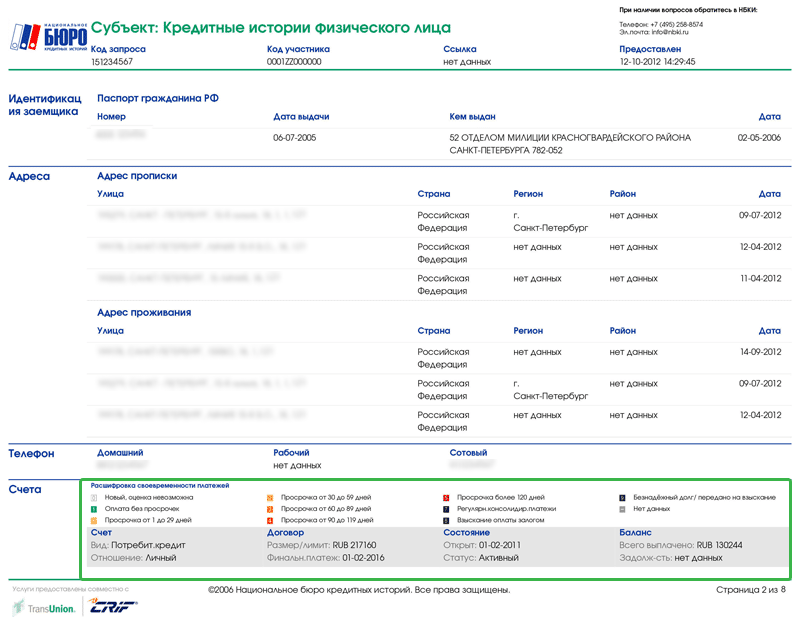Click the account relation value 'Личный'
The width and height of the screenshot is (800, 617).
click(x=161, y=558)
